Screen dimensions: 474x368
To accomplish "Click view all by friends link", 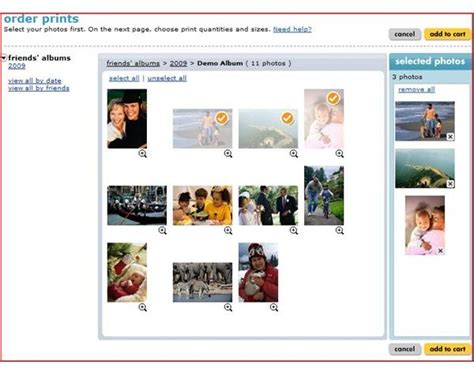I will [39, 88].
